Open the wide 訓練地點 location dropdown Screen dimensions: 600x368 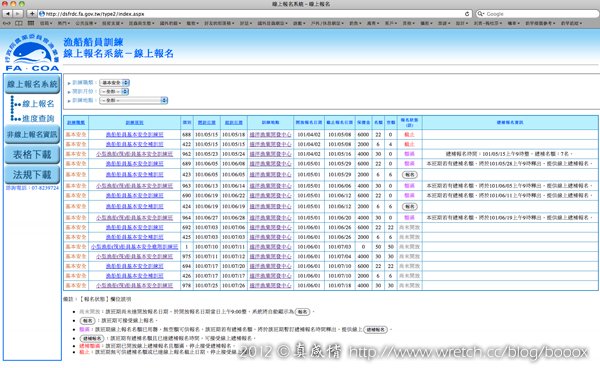(x=134, y=100)
